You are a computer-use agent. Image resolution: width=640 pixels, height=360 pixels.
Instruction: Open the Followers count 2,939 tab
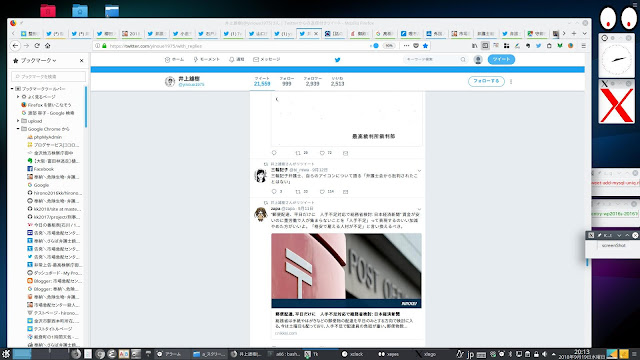pos(312,81)
